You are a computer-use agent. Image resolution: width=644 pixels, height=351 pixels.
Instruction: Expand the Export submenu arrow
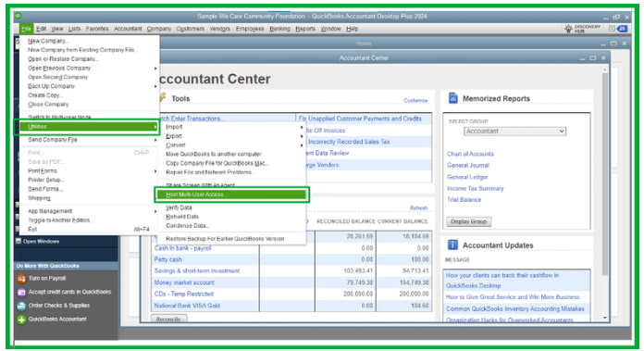(302, 136)
